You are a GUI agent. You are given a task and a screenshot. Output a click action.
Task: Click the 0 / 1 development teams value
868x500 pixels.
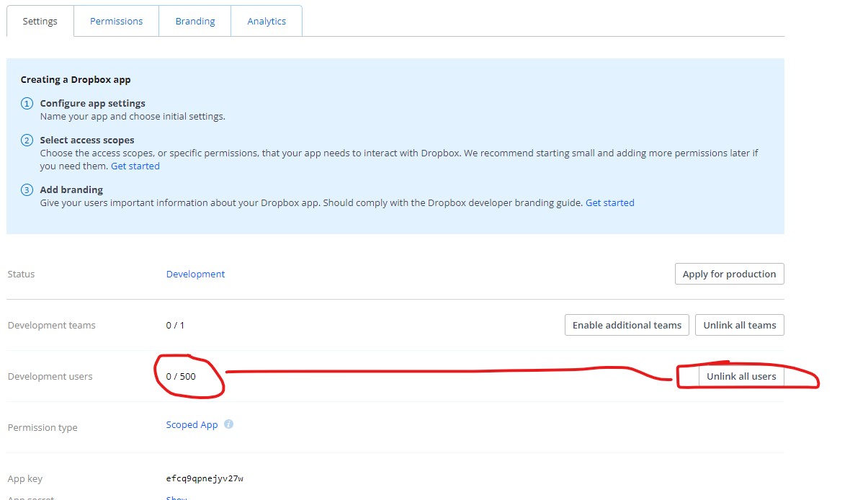coord(175,325)
